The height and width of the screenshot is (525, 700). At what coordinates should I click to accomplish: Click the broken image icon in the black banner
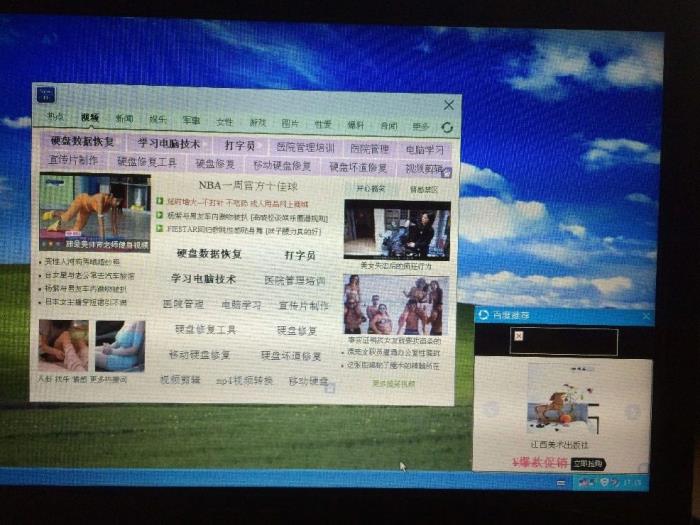517,337
